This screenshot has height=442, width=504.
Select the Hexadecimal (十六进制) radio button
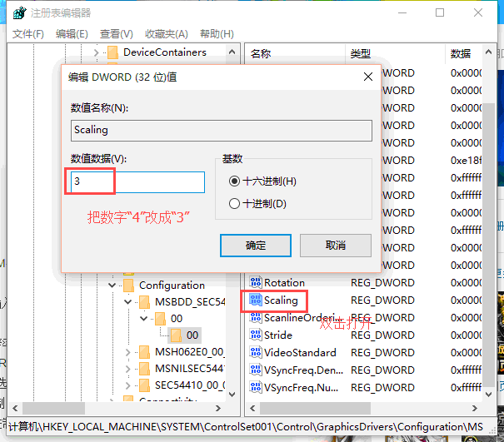(x=234, y=181)
